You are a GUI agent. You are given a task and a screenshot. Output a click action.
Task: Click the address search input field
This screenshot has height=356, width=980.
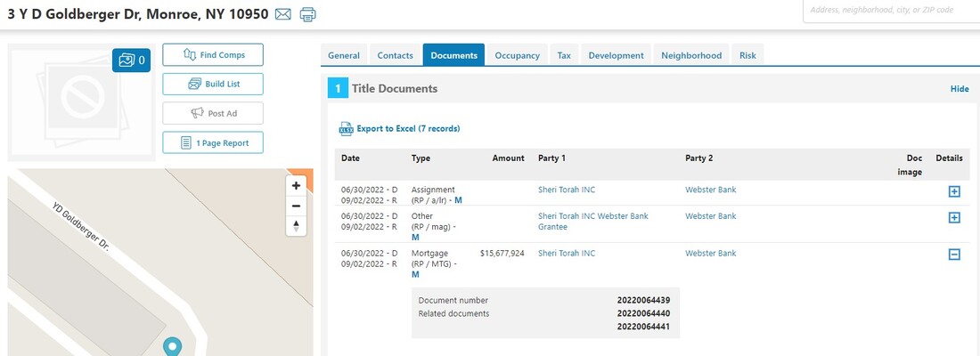click(x=891, y=11)
